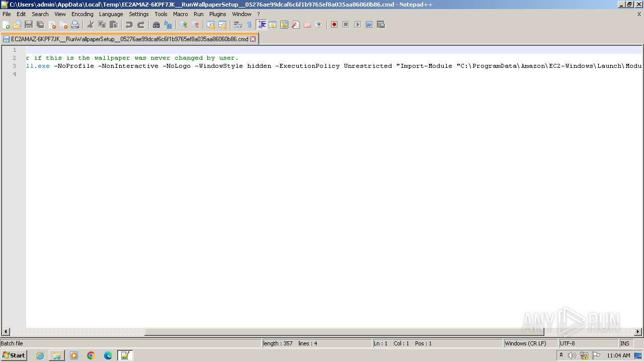Image resolution: width=644 pixels, height=362 pixels.
Task: Click the horizontal scrollbar thumb
Action: [344, 332]
